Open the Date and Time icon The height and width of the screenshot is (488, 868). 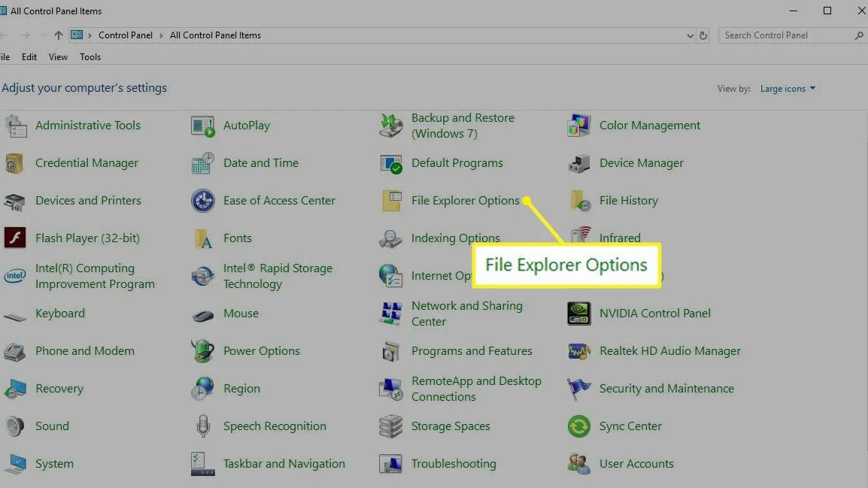[x=202, y=163]
